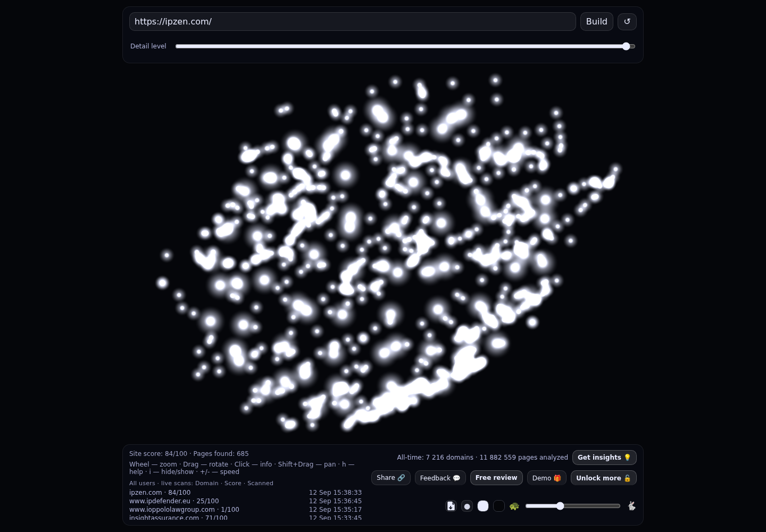Click the file download icon button
Viewport: 766px width, 532px height.
[451, 506]
